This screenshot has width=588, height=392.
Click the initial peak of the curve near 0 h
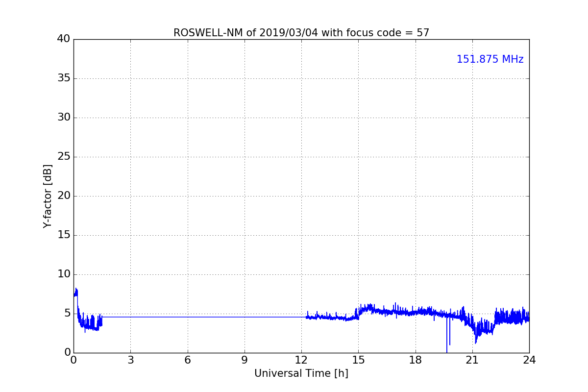(75, 292)
